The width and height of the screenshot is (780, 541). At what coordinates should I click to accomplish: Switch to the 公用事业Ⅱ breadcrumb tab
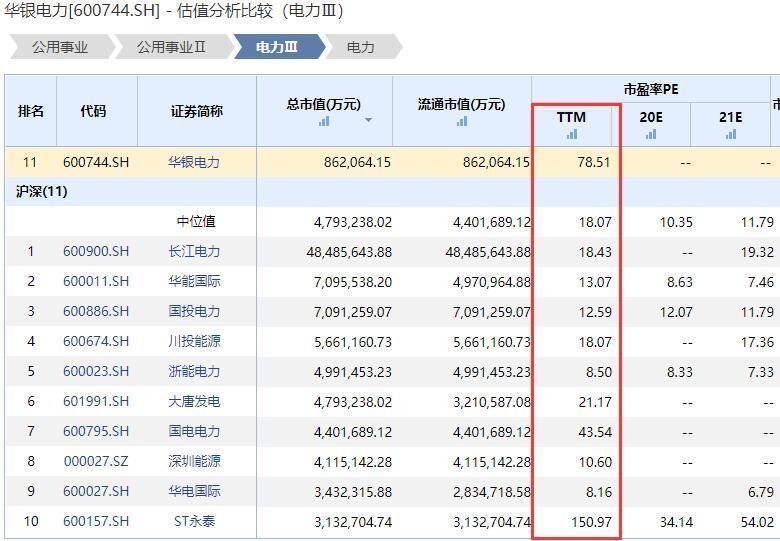pyautogui.click(x=171, y=47)
